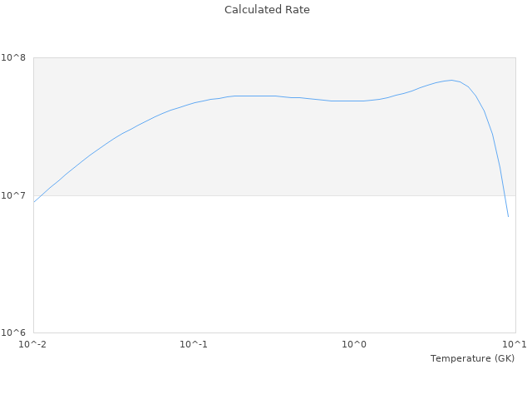Click the blue curve's lowest right end point

coord(508,216)
